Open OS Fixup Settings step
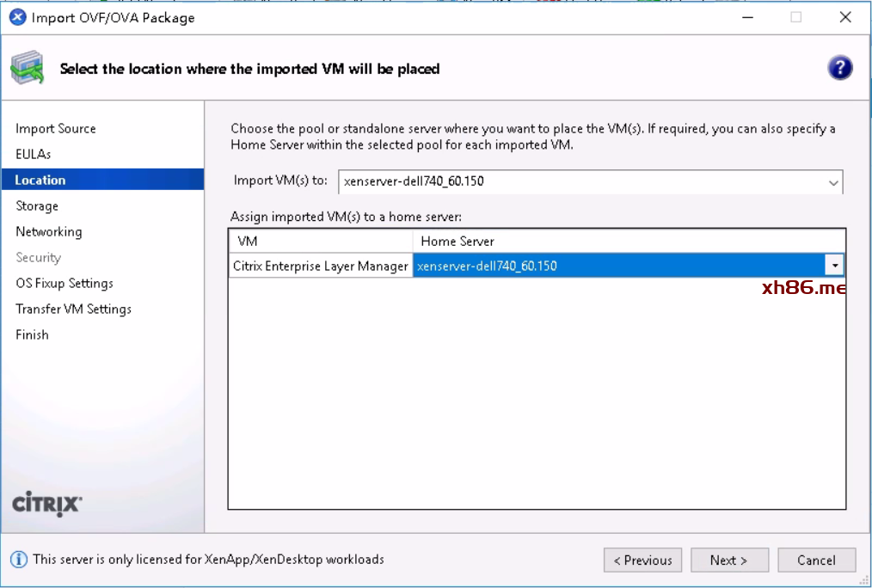Screen dimensions: 872x588 (x=64, y=284)
